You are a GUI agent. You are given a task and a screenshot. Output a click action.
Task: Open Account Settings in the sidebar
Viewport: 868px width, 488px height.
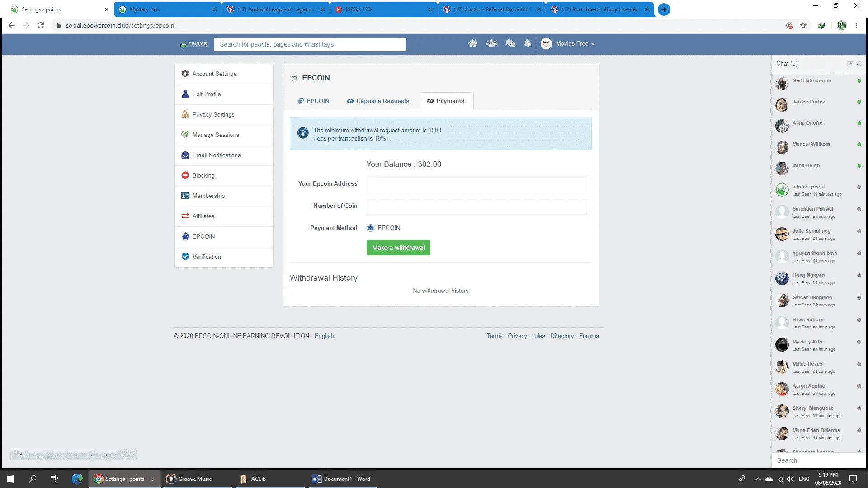click(224, 74)
